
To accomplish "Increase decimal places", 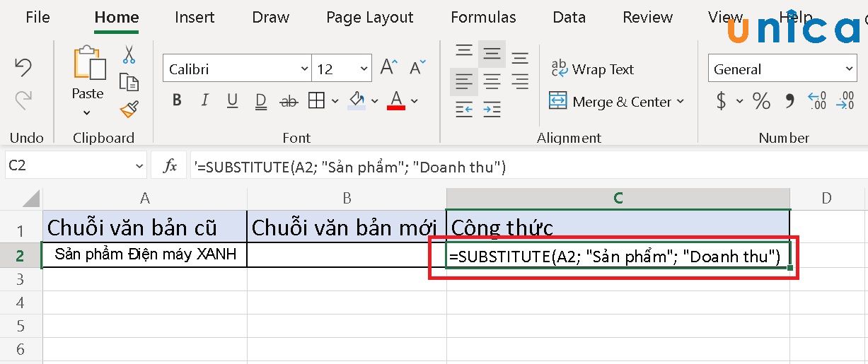I will pos(817,101).
